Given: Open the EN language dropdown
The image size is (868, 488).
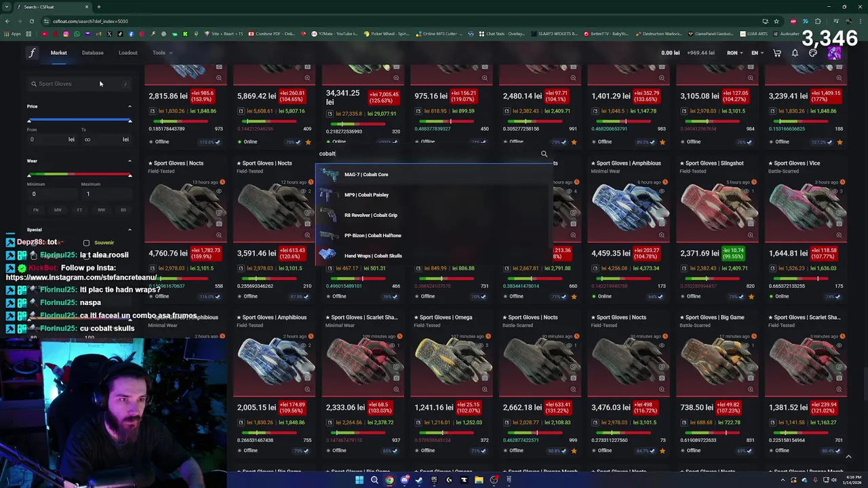Looking at the screenshot, I should click(757, 53).
